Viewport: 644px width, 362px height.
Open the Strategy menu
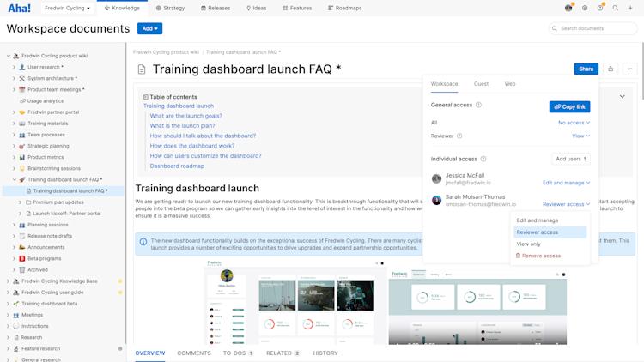click(171, 8)
